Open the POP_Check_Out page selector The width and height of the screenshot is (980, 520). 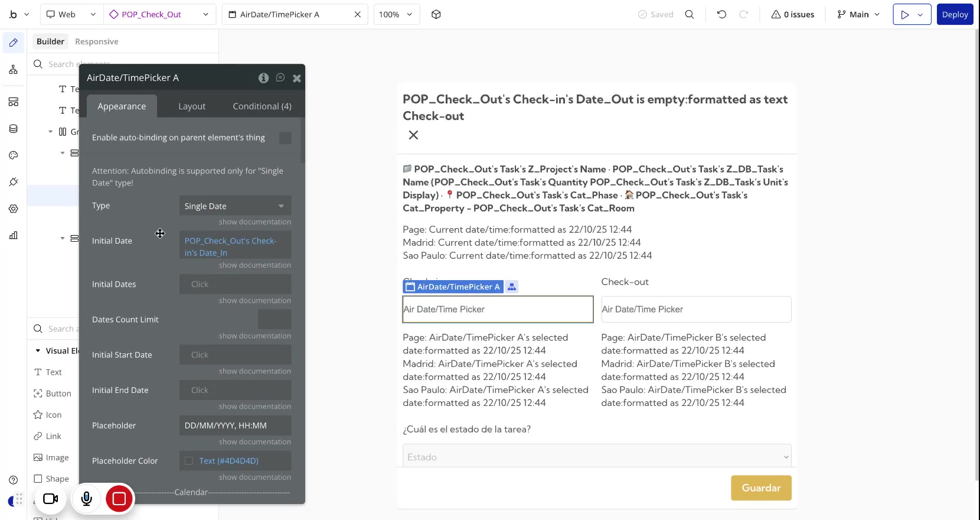click(x=159, y=14)
